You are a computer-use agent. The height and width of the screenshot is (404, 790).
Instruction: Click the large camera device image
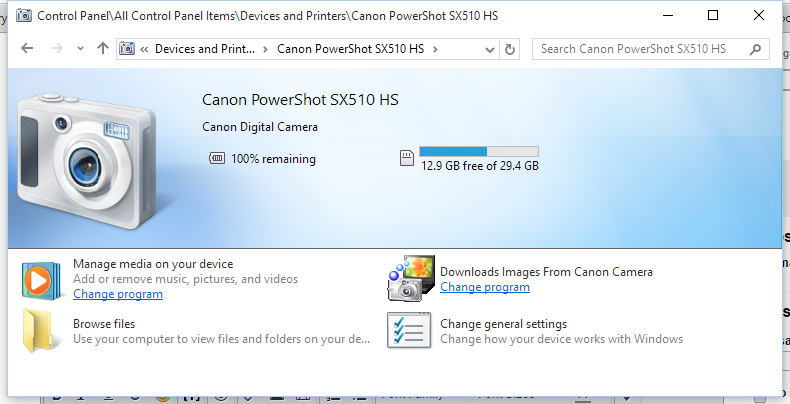(x=86, y=160)
